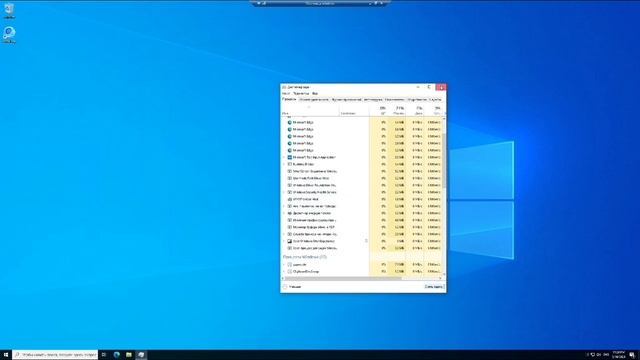Screen dimensions: 640x360
Task: Open the Параметры menu in Task Manager
Action: pos(301,93)
